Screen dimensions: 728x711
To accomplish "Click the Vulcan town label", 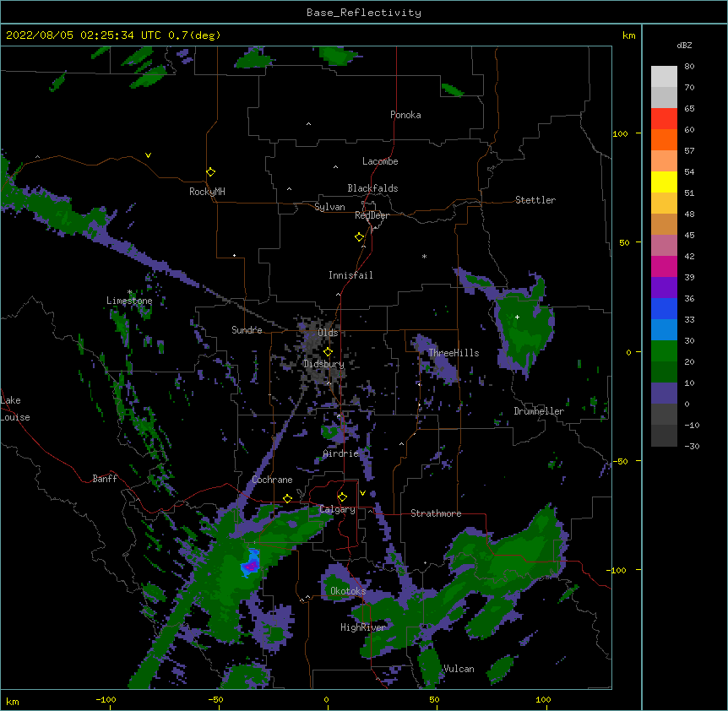I will 459,669.
